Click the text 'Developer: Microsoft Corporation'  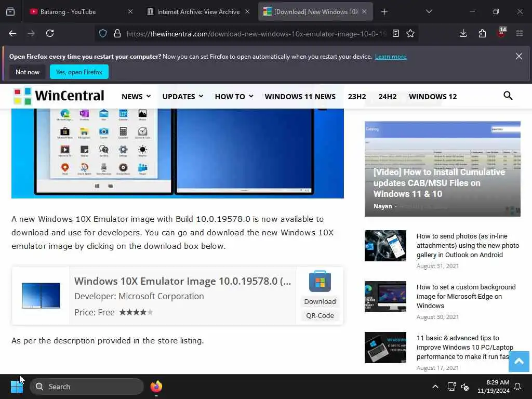139,296
